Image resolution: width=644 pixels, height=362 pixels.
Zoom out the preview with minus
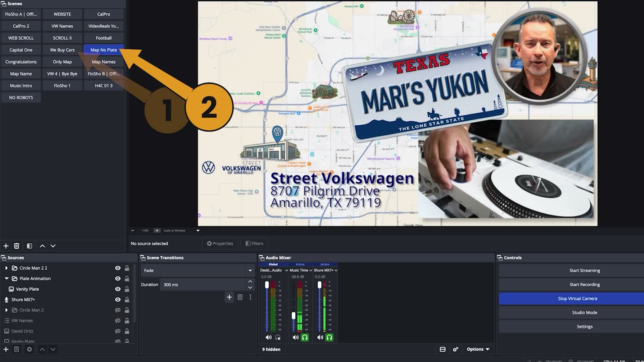click(132, 231)
